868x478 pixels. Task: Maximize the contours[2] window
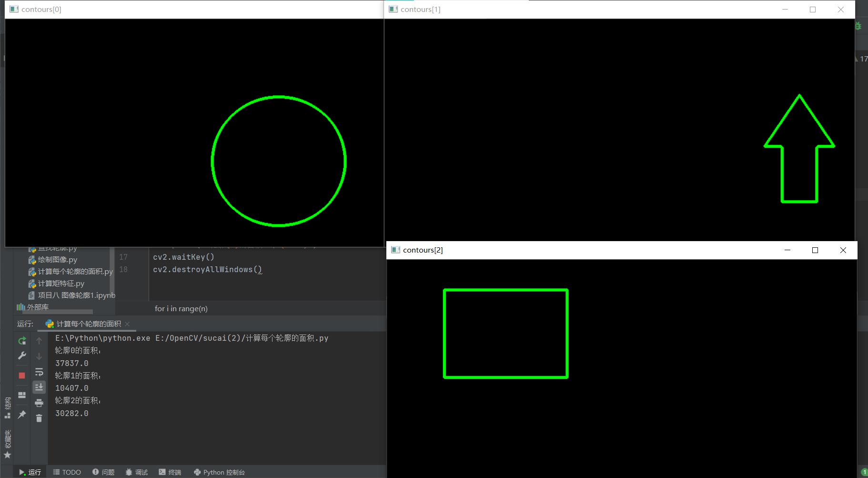coord(815,250)
